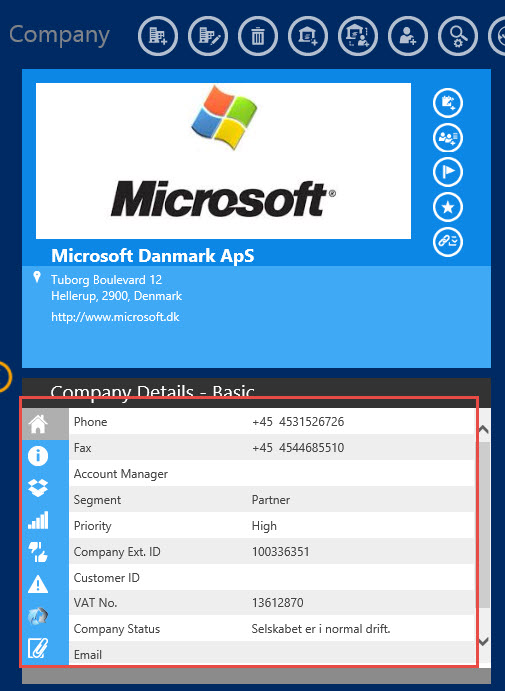Select the Phone number value +45 4531526726
The image size is (505, 691).
pos(298,422)
